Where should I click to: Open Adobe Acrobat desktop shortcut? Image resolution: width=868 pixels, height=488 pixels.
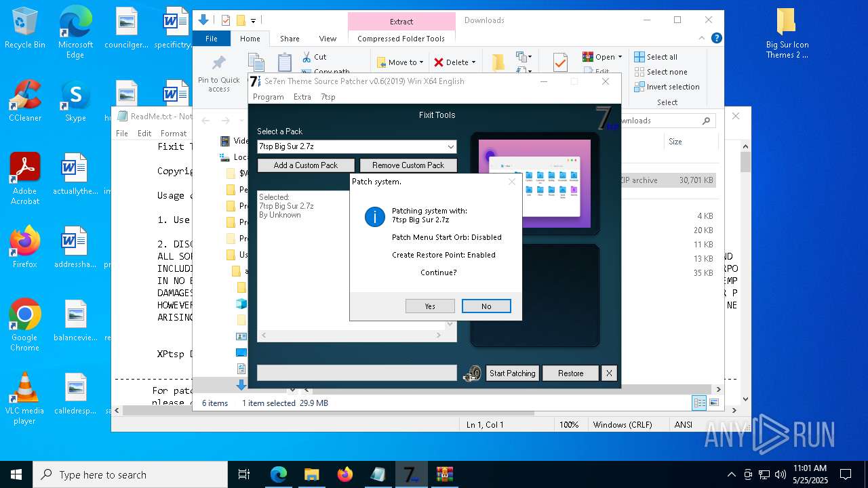pos(25,179)
